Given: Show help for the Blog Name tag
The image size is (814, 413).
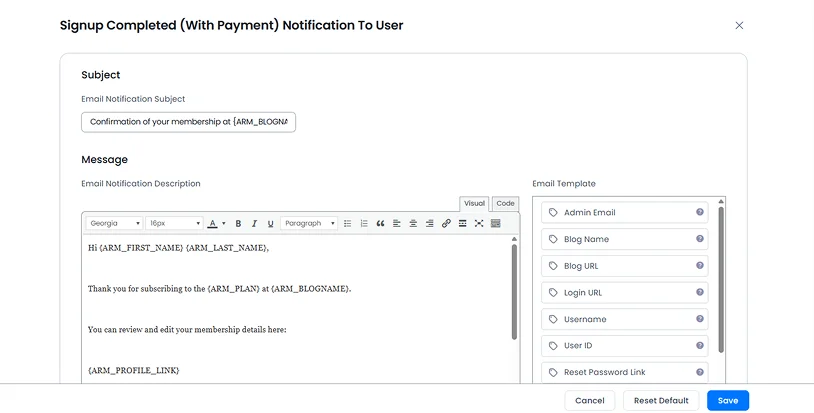Looking at the screenshot, I should click(700, 239).
